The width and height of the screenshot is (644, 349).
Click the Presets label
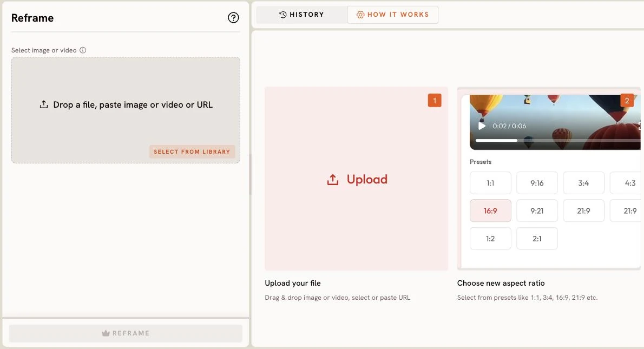pos(481,162)
